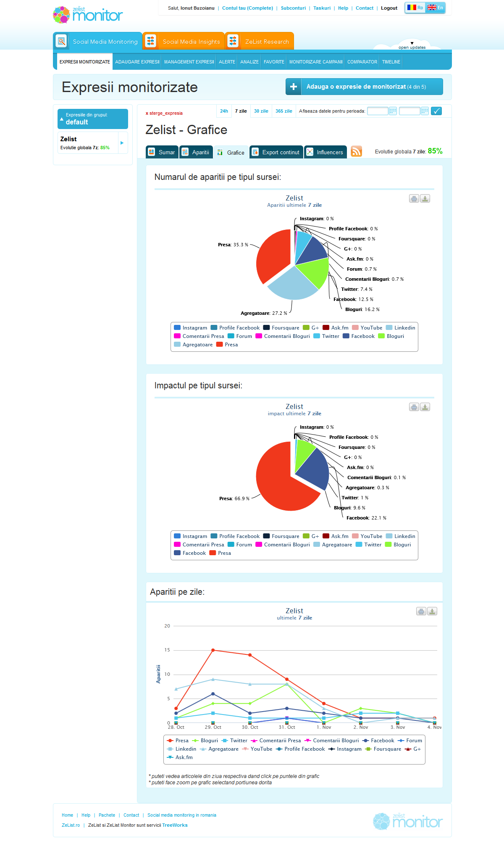Select the 24h period tab
This screenshot has width=504, height=857.
(x=224, y=111)
